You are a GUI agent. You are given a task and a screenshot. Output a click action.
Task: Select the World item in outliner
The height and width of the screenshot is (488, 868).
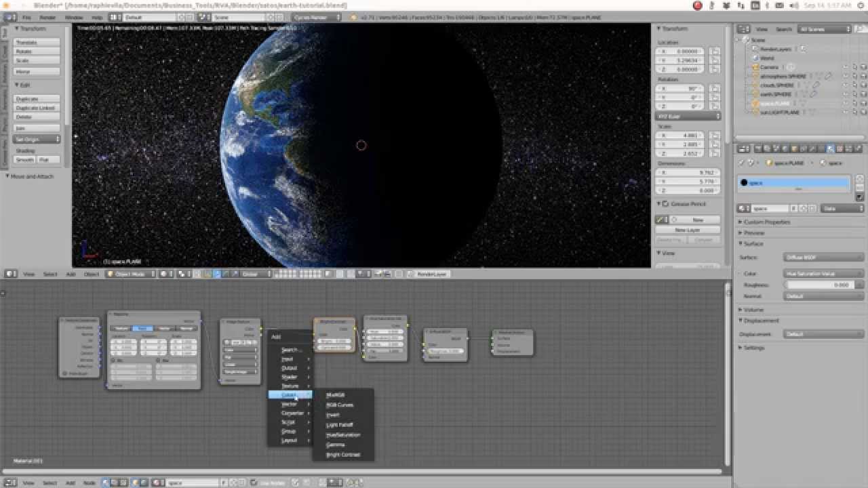767,58
